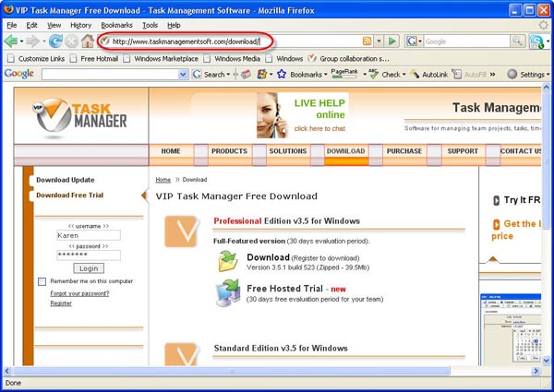Select the PURCHASE navigation tab
Viewport: 554px width, 392px height.
(x=404, y=151)
